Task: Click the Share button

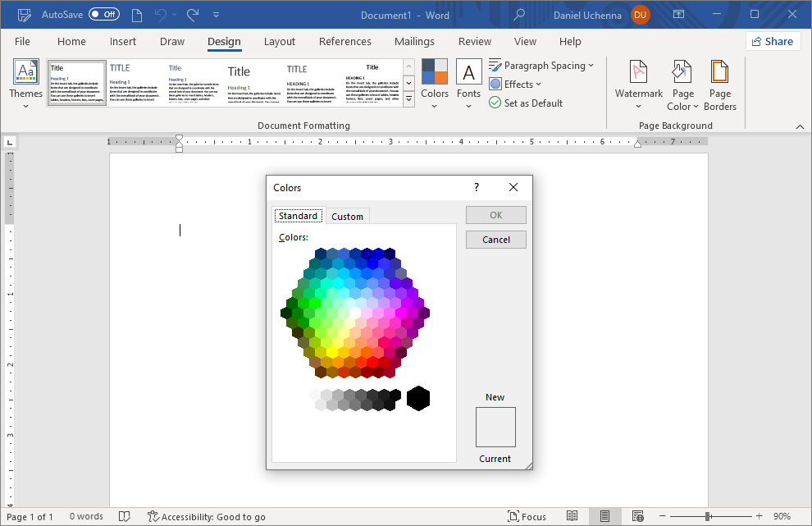Action: click(773, 41)
